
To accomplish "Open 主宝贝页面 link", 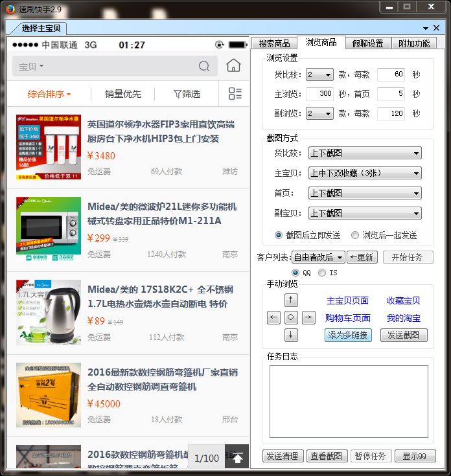I will [347, 300].
